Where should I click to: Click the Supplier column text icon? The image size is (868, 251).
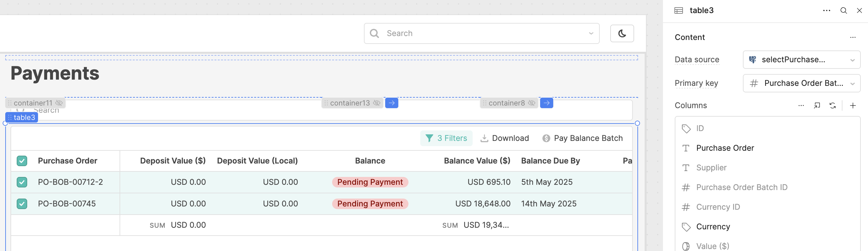tap(686, 168)
